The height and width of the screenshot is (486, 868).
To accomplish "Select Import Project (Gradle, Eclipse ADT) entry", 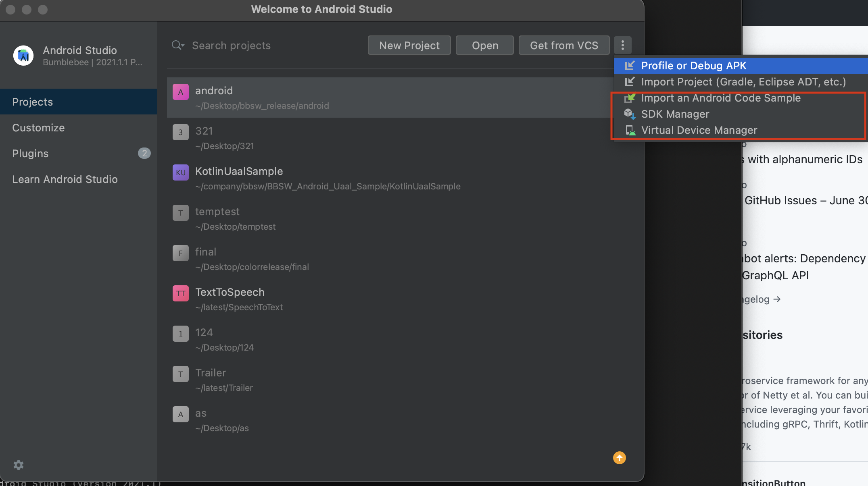I will coord(743,82).
